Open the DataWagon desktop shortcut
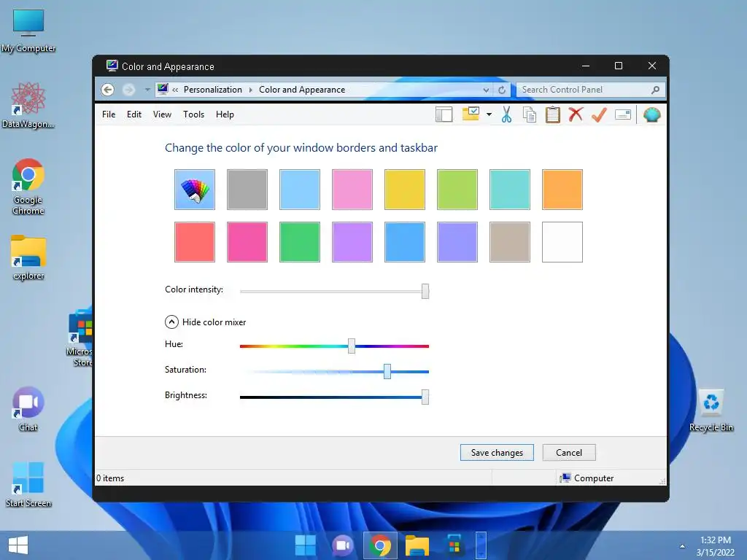 tap(28, 106)
